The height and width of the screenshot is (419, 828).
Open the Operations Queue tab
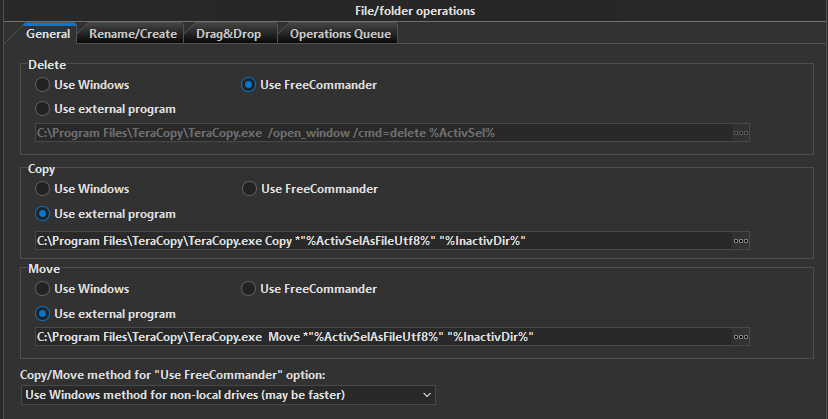(x=341, y=34)
